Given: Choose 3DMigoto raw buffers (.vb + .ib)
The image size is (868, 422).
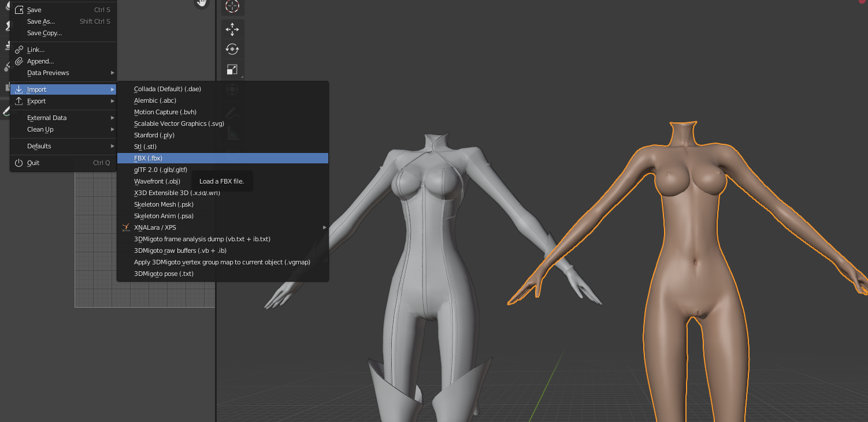Looking at the screenshot, I should [222, 251].
